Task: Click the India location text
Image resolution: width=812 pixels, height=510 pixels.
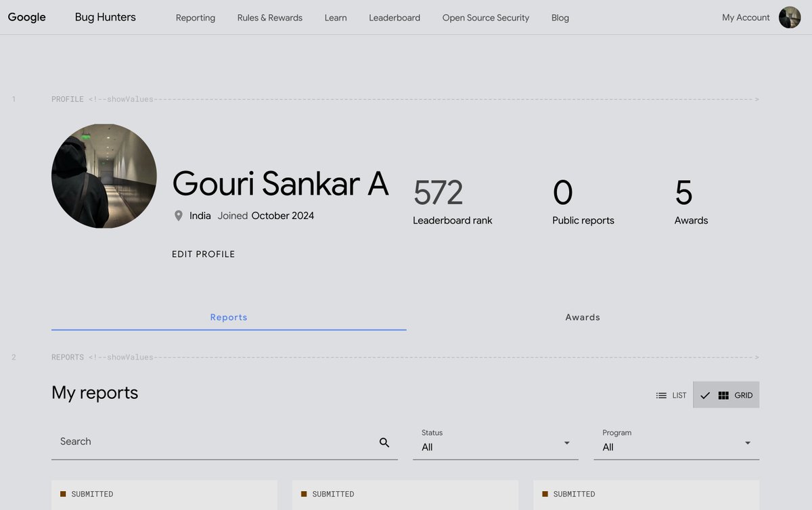Action: pos(200,216)
